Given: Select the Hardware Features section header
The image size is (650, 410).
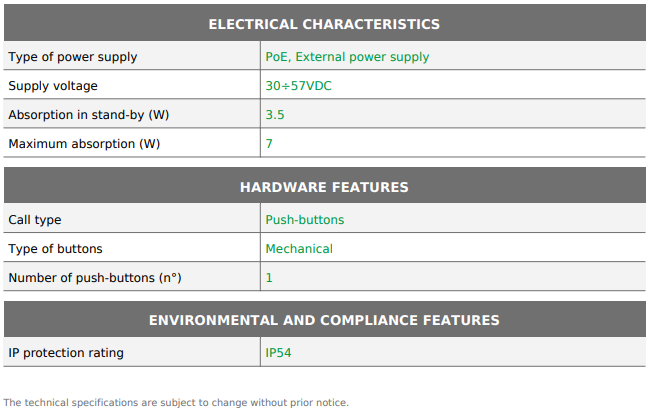Looking at the screenshot, I should click(x=324, y=187).
